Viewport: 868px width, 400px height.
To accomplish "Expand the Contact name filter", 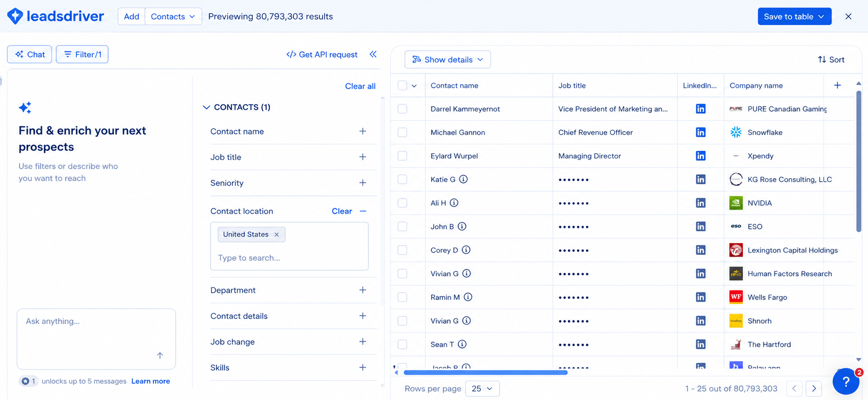I will tap(362, 131).
